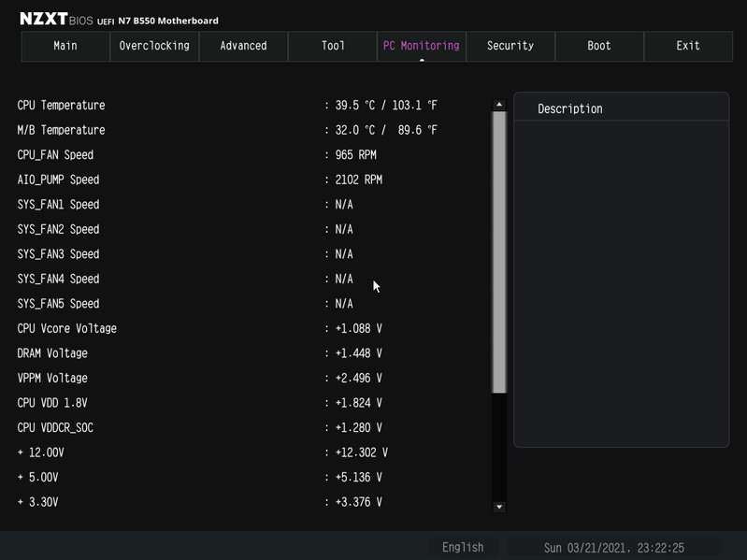The width and height of the screenshot is (747, 560).
Task: Select the SYS_FAN3 Speed label
Action: tap(58, 254)
